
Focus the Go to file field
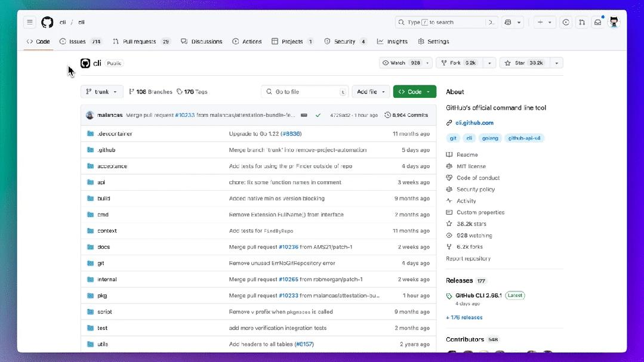point(305,91)
